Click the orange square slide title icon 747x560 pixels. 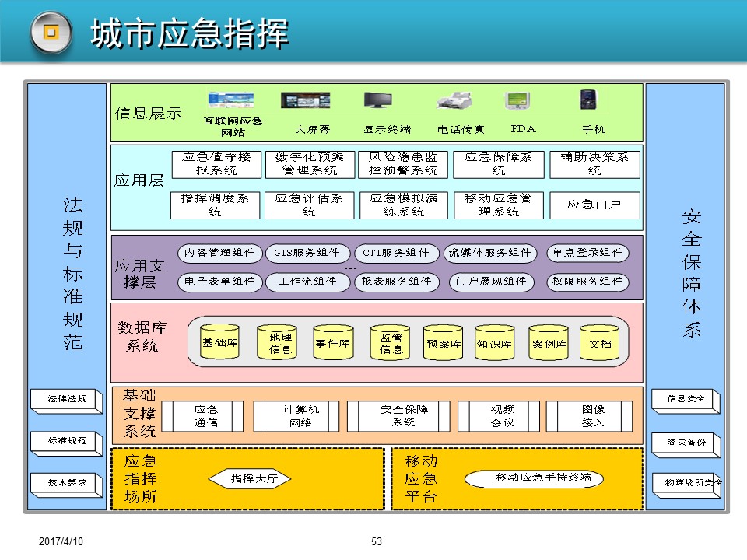(x=51, y=33)
